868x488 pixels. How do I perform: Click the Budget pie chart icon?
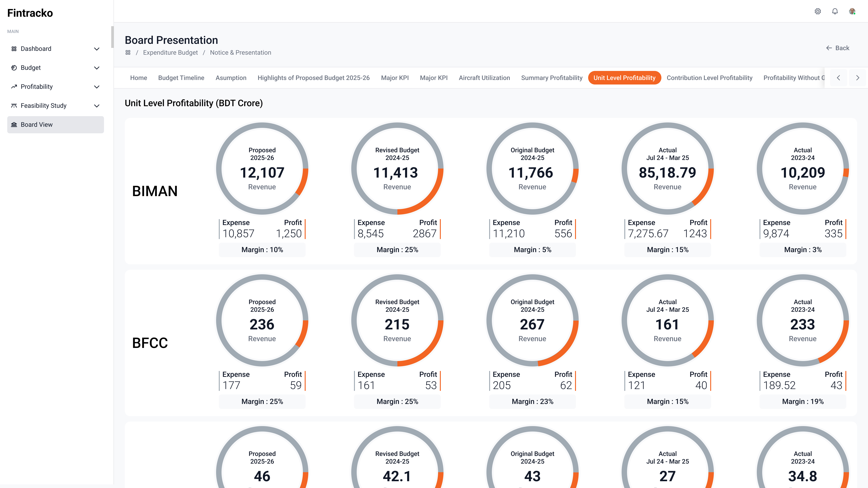click(x=14, y=68)
